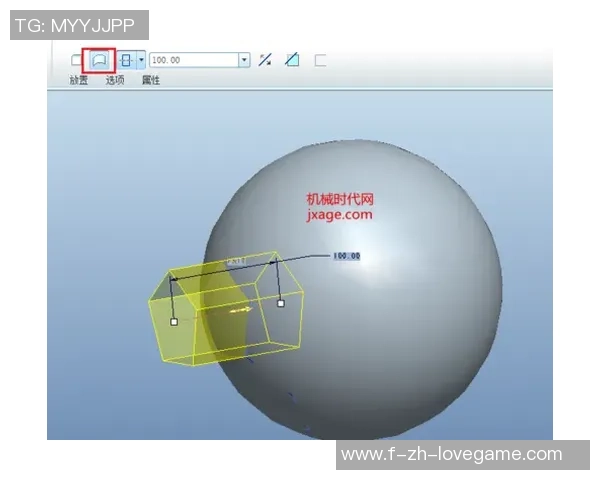Expand the depth type options arrow

tap(141, 60)
